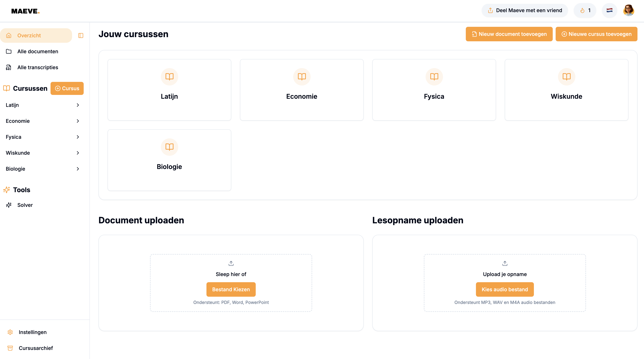
Task: Click the Instellingen gear icon
Action: pyautogui.click(x=10, y=332)
